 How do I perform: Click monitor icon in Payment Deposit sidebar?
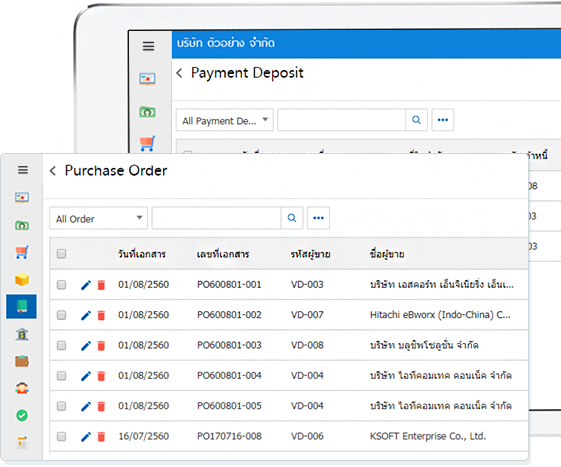point(147,79)
